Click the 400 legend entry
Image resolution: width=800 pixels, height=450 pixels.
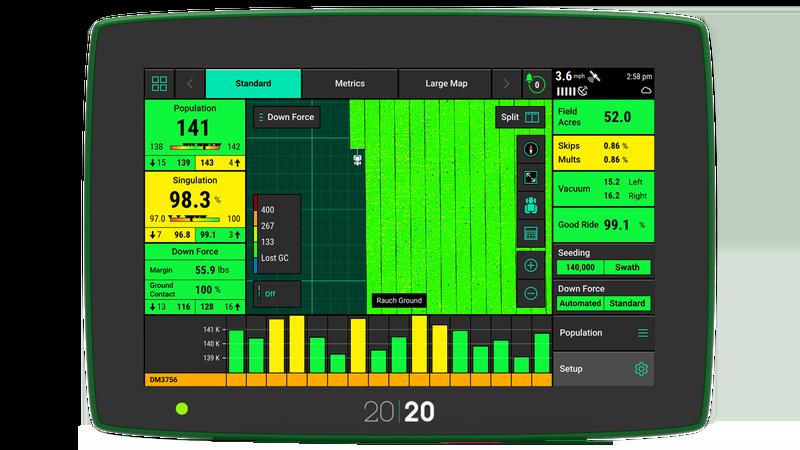click(x=267, y=210)
